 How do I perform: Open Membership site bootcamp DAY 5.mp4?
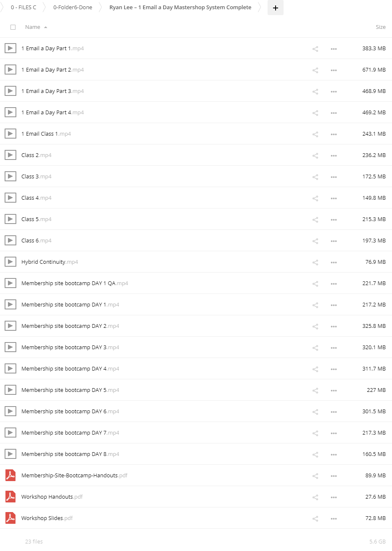point(70,390)
